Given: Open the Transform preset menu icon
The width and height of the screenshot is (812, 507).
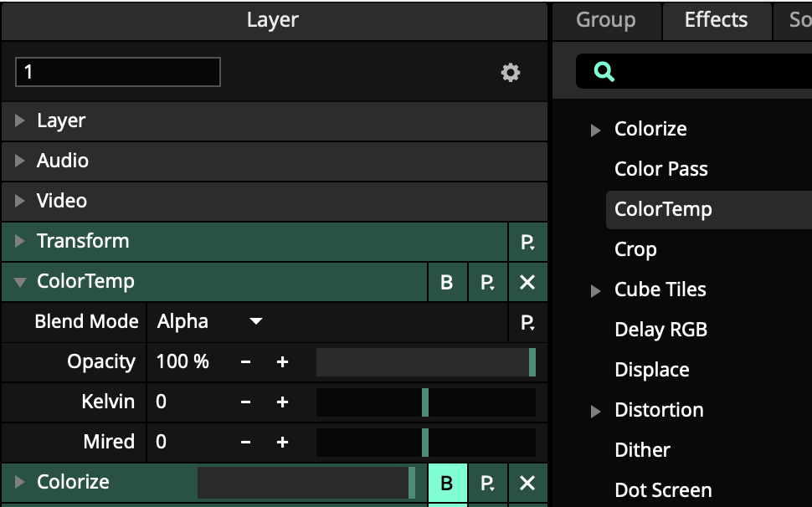Looking at the screenshot, I should pyautogui.click(x=527, y=242).
